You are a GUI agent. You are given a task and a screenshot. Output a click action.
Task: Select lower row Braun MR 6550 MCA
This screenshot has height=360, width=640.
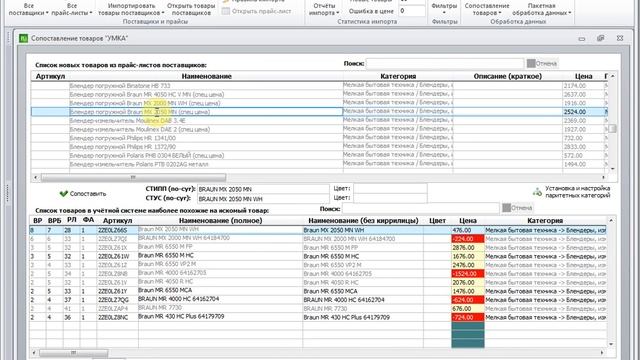(x=318, y=291)
